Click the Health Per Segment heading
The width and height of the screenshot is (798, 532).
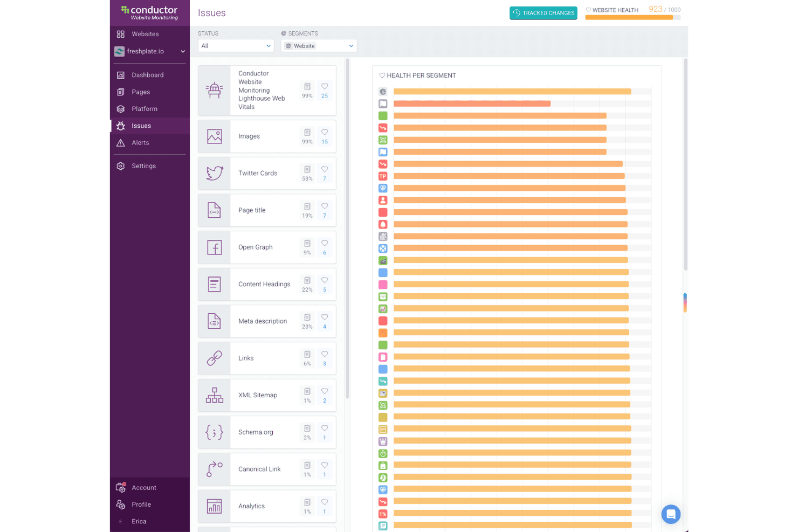tap(421, 75)
